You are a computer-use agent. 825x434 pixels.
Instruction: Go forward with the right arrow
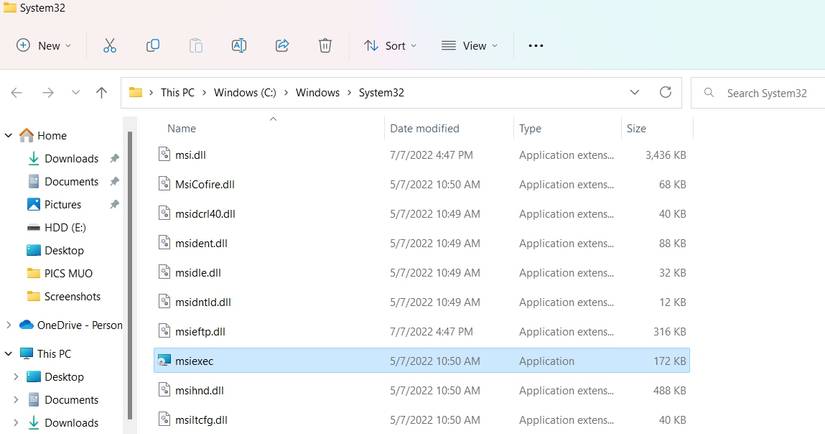click(x=48, y=93)
